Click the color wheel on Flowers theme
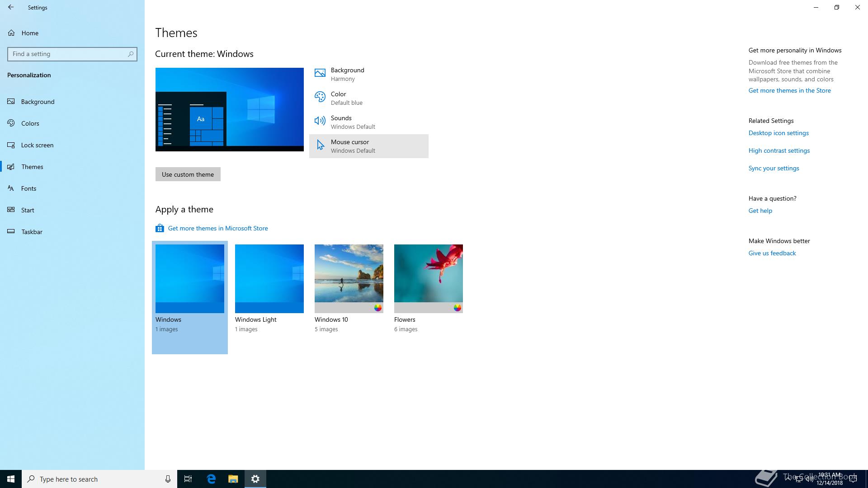The image size is (868, 488). [458, 308]
